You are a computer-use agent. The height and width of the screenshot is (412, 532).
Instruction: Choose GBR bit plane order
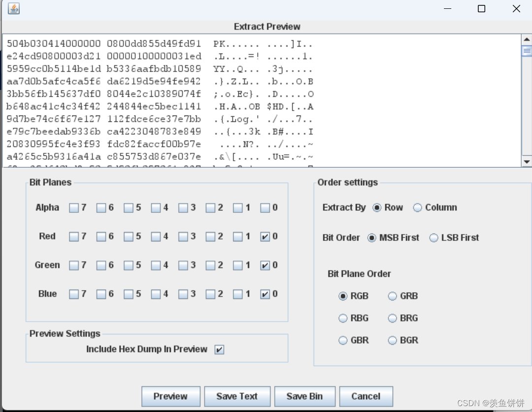click(343, 340)
